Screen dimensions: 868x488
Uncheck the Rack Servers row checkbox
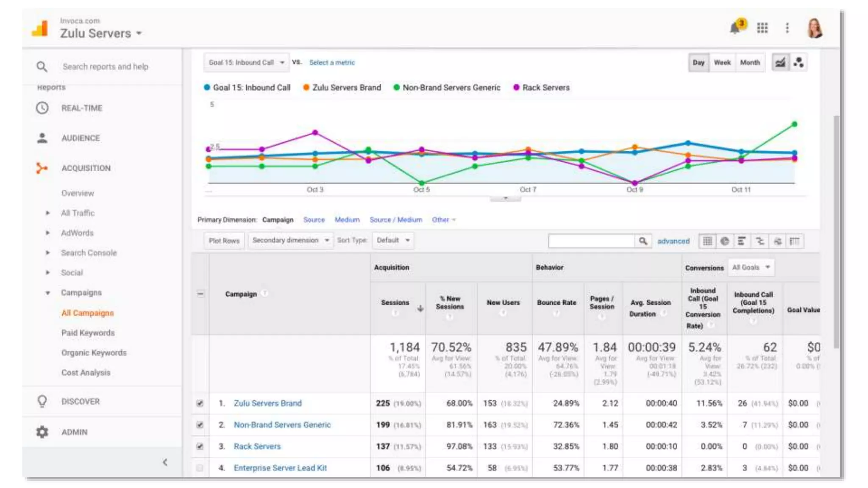tap(200, 446)
